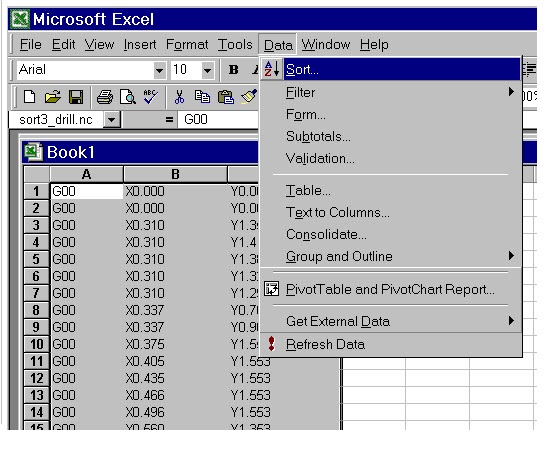Choose Consolidate... menu entry
Screen dimensions: 550x450
[x=390, y=234]
